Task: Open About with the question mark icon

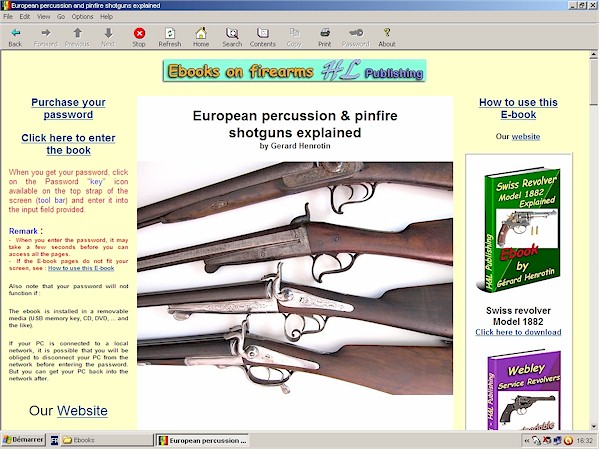Action: pos(387,33)
